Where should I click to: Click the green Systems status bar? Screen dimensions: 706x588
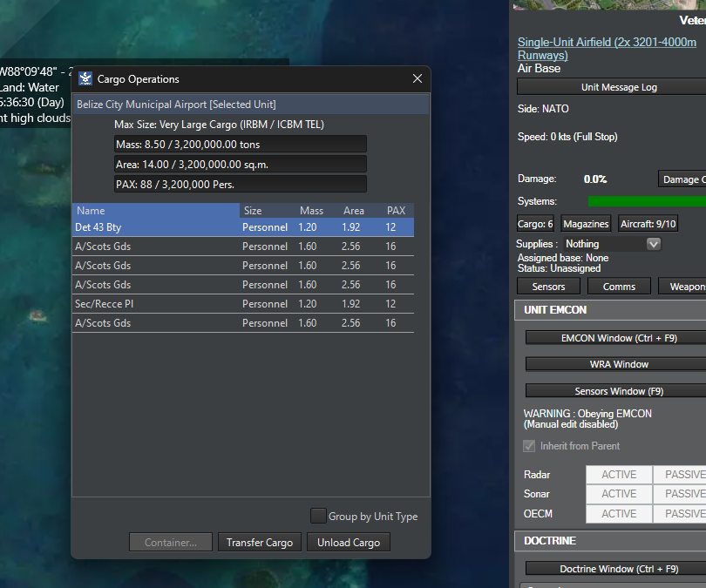pos(647,201)
